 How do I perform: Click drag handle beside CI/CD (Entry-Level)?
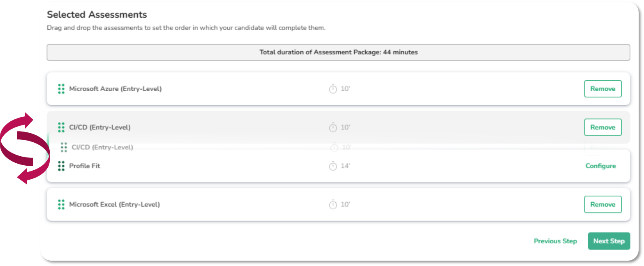coord(61,127)
